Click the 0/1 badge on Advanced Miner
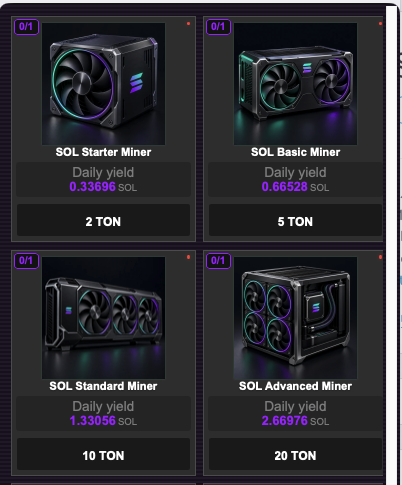Screen dimensions: 402x485 (218, 261)
